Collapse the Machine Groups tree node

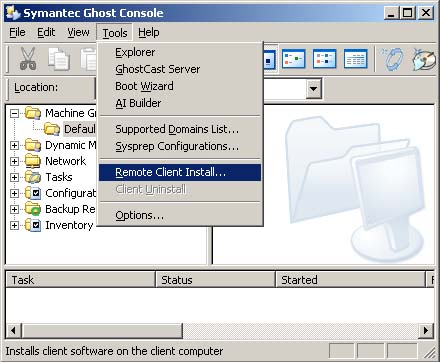[x=14, y=113]
